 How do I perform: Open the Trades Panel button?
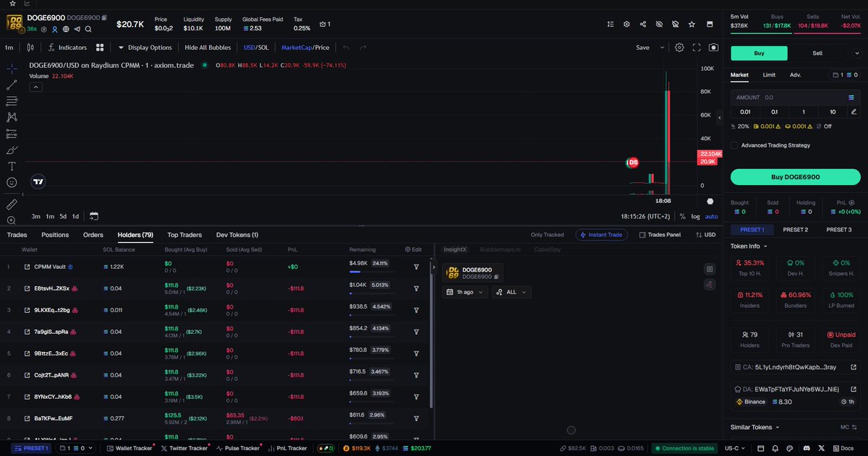tap(660, 235)
